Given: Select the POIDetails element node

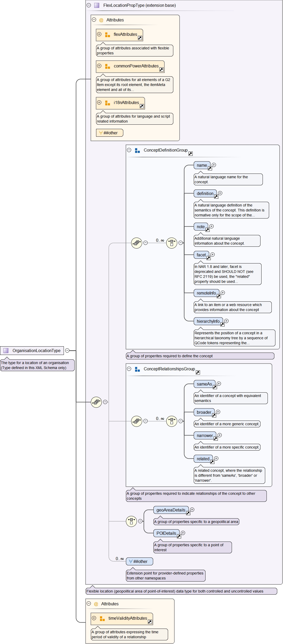Looking at the screenshot, I should point(166,533).
